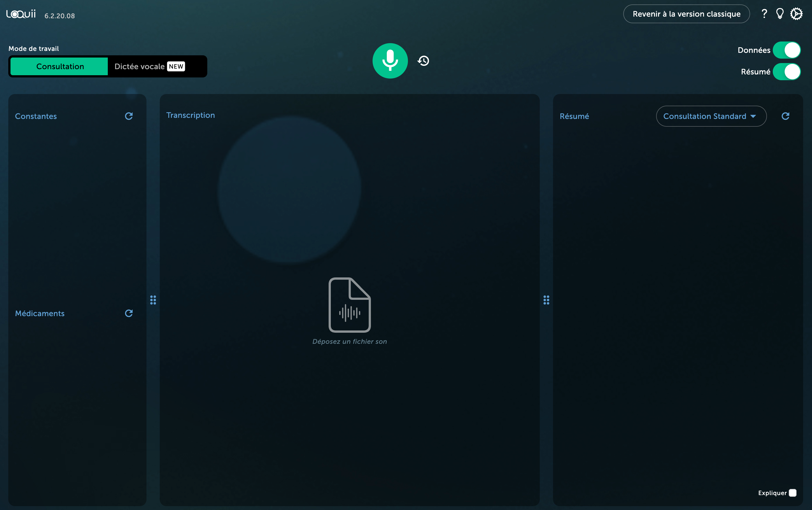Click the audio file drop icon

coord(350,305)
